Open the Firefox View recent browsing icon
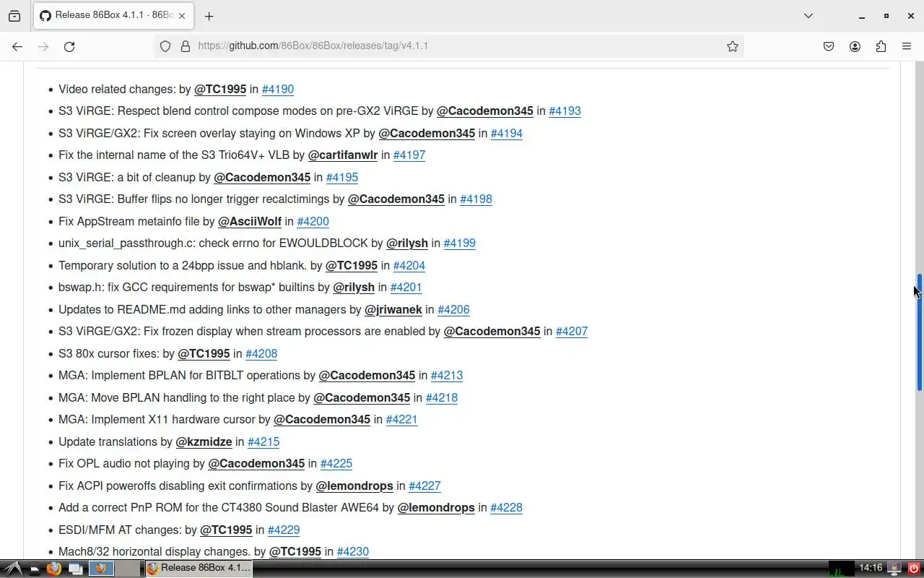Viewport: 924px width, 578px height. click(14, 16)
